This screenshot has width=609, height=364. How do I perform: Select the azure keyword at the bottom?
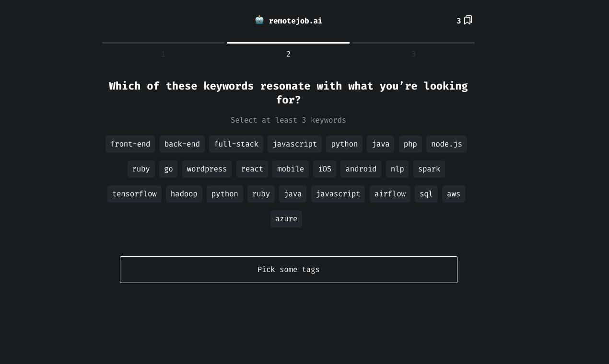coord(286,218)
